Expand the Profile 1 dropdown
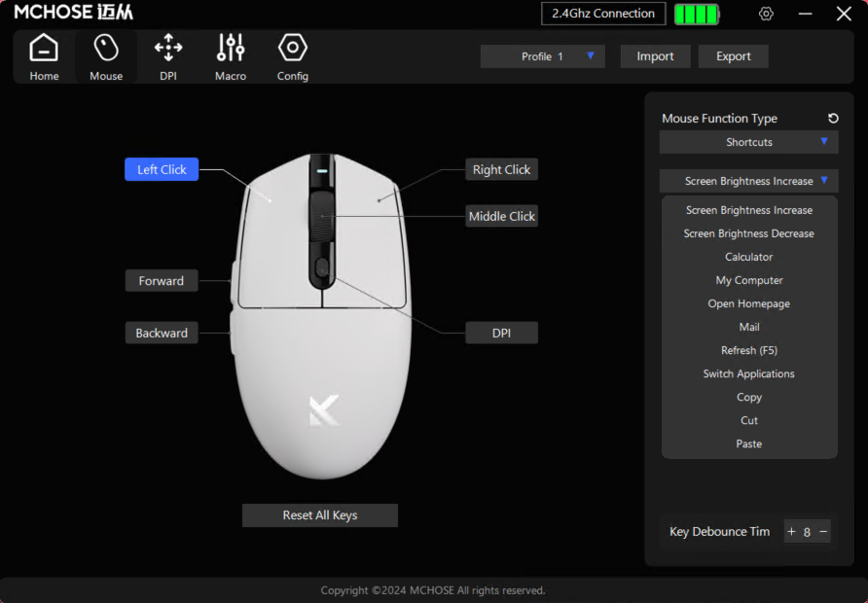 543,56
